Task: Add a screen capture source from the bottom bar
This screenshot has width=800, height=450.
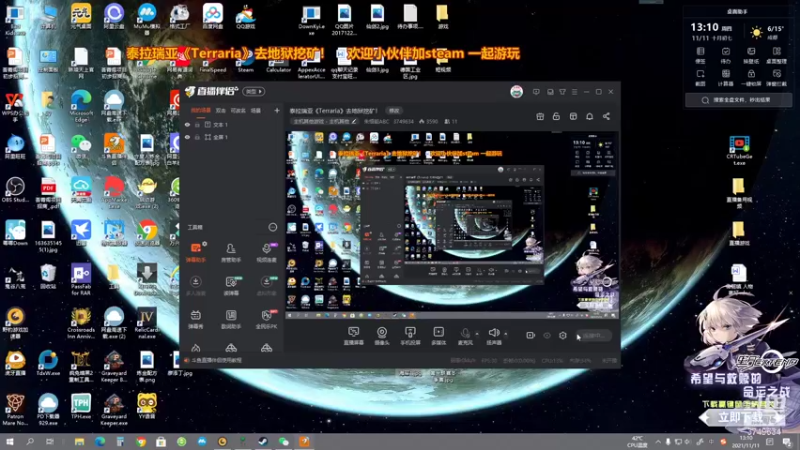Action: 354,336
